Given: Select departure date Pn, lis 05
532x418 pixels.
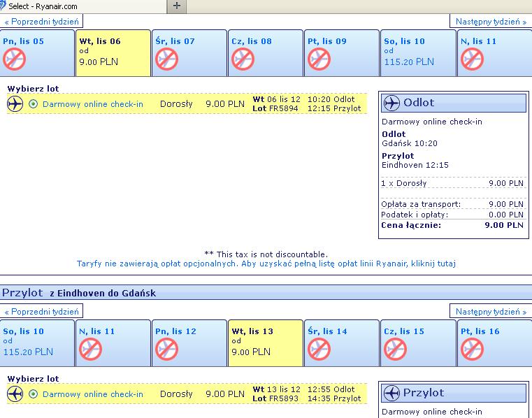Looking at the screenshot, I should (x=37, y=53).
